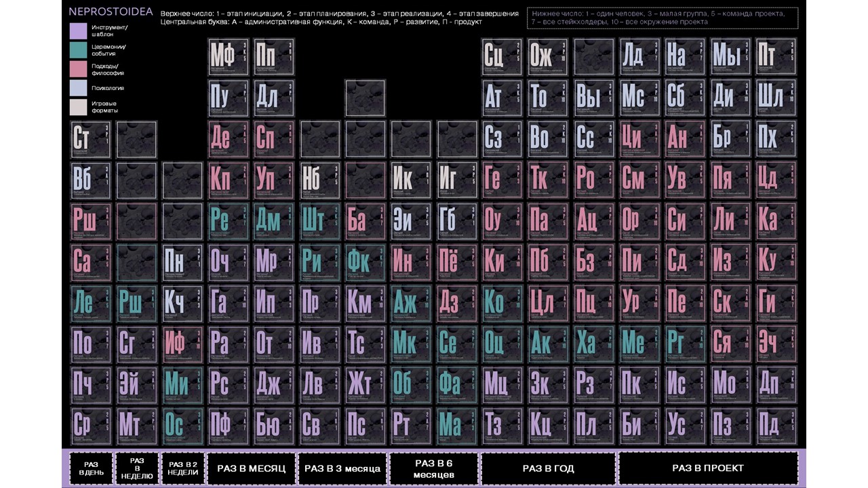Click the teal Аж element tile
This screenshot has height=488, width=868.
pos(411,303)
